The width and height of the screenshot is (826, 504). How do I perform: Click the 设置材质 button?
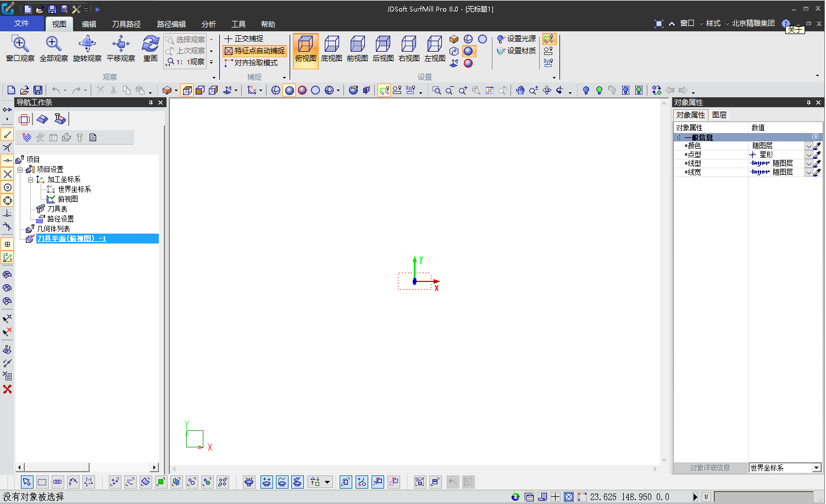click(x=516, y=51)
